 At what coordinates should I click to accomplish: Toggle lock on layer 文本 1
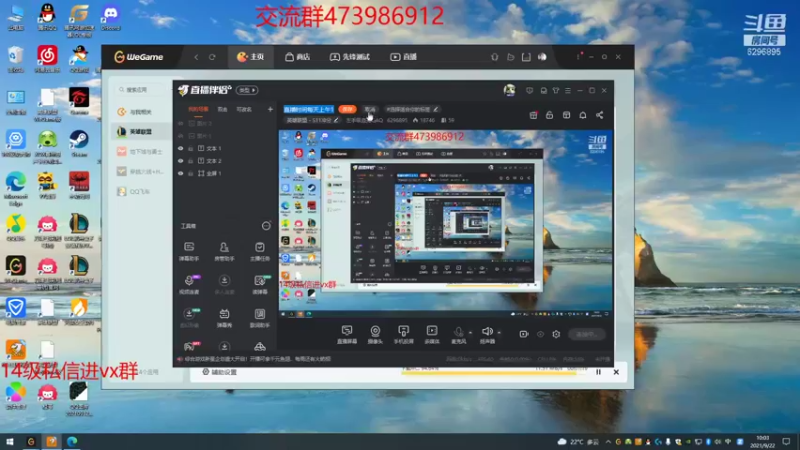[x=191, y=148]
